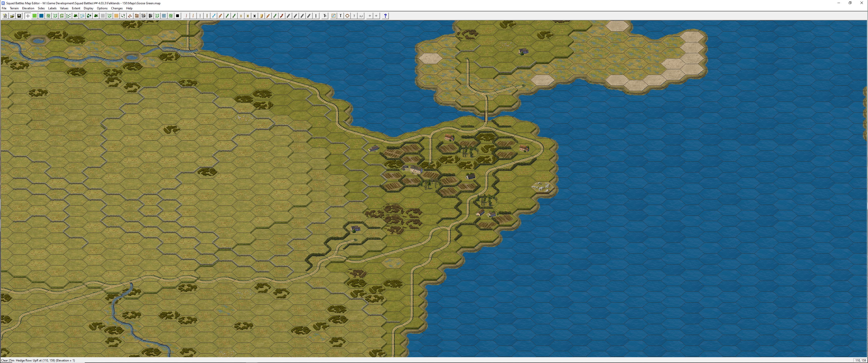Open the Terrain menu
868x363 pixels.
14,8
